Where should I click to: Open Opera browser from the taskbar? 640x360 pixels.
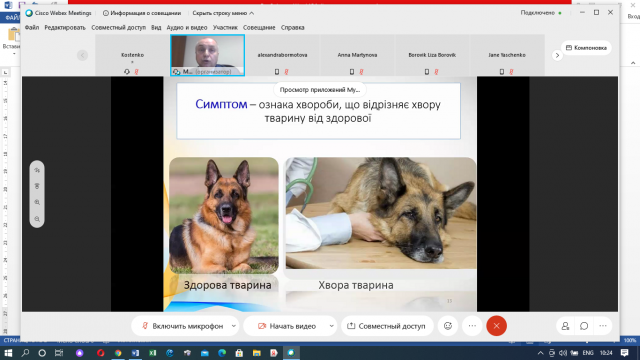tap(100, 353)
